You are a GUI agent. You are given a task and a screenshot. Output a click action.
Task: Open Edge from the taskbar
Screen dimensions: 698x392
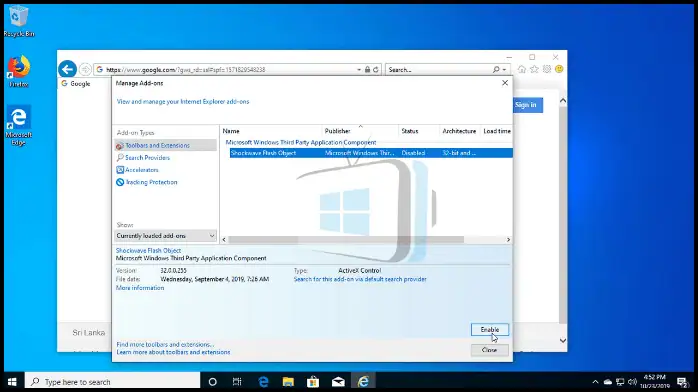pos(263,382)
